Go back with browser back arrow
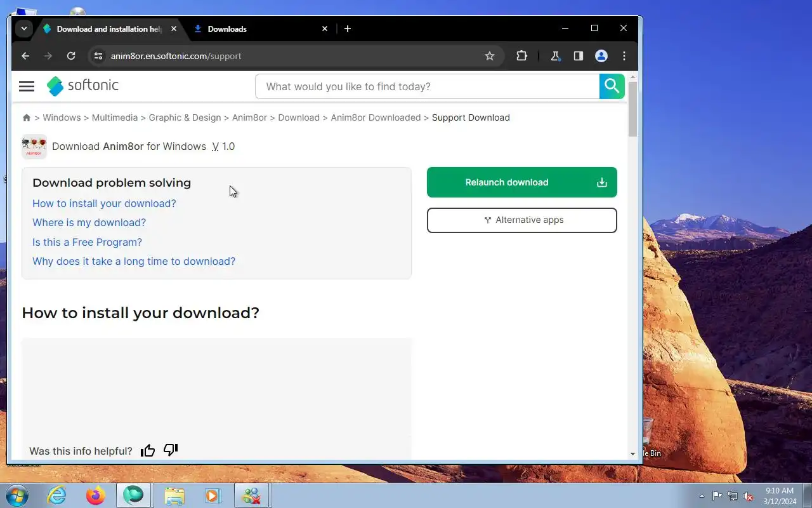The height and width of the screenshot is (508, 812). coord(25,56)
